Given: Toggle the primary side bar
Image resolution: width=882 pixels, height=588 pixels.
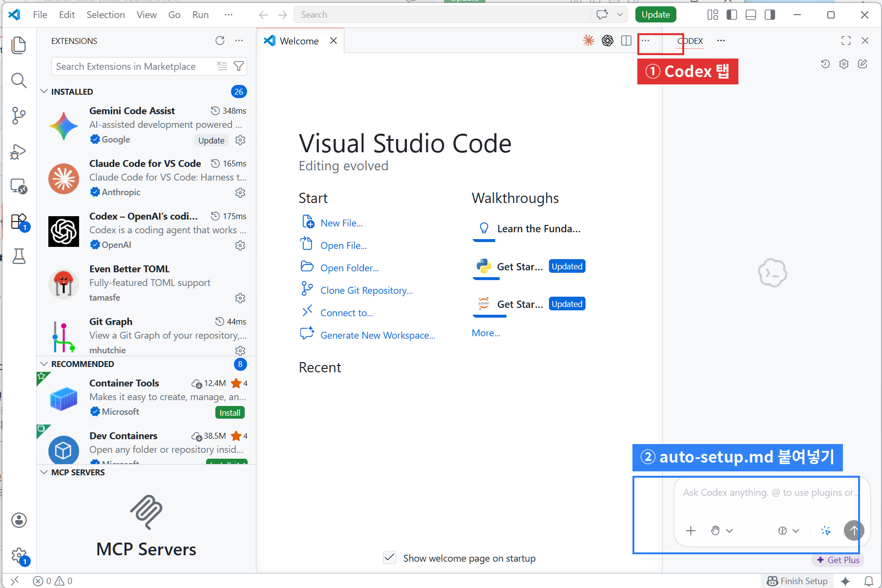Looking at the screenshot, I should 732,15.
